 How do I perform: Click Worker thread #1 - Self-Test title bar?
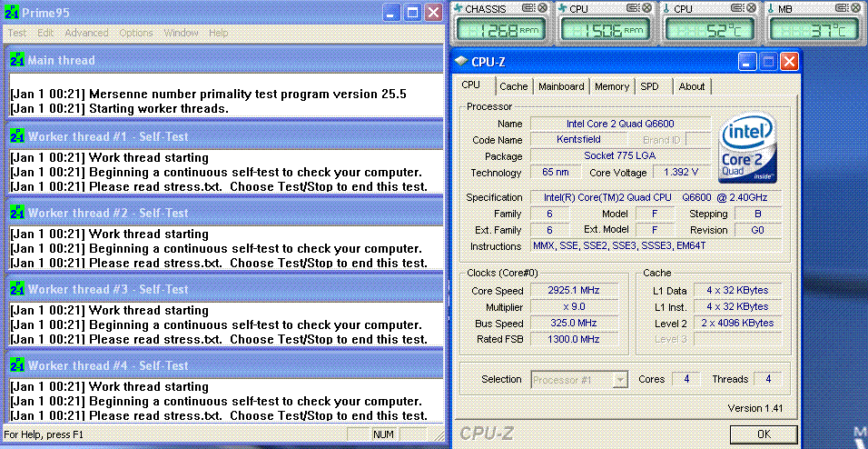pyautogui.click(x=226, y=136)
